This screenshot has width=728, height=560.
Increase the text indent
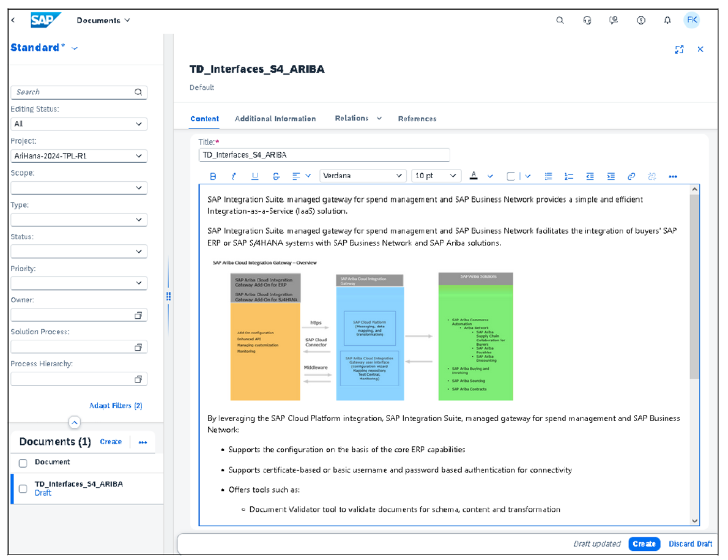(611, 176)
